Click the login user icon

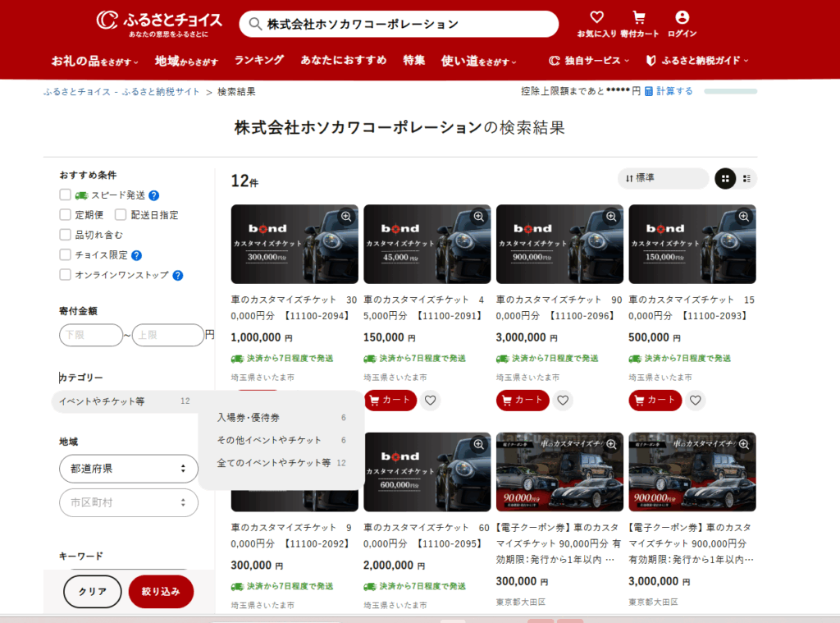[682, 17]
